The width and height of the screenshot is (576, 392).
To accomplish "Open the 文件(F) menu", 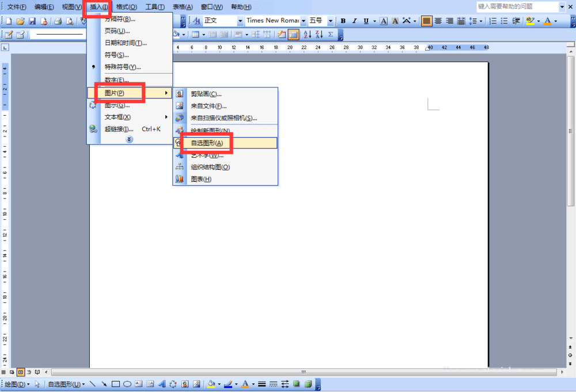I will pos(17,6).
